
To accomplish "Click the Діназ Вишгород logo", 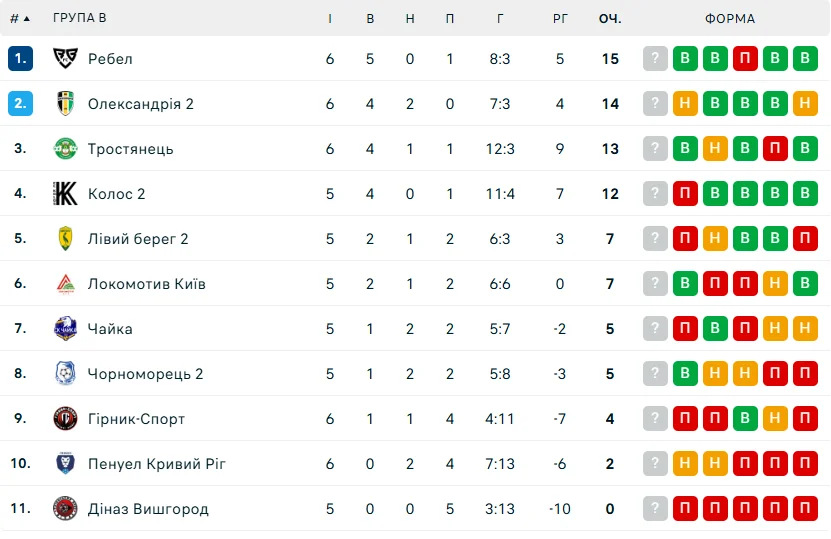I will pyautogui.click(x=65, y=508).
